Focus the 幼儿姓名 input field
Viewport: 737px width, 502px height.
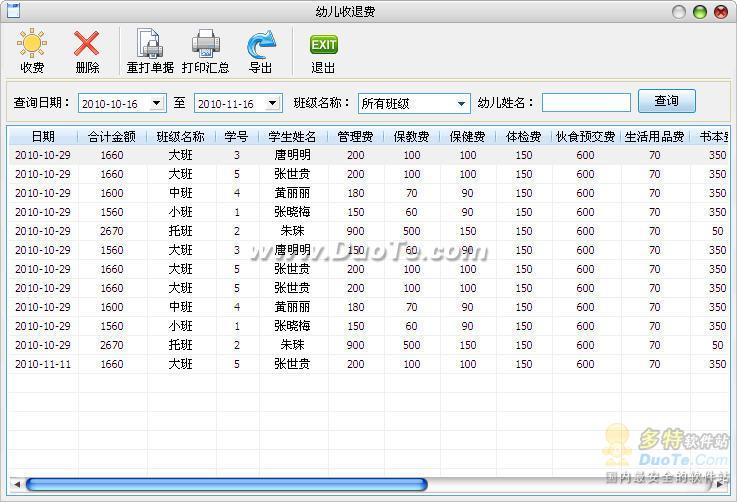586,102
